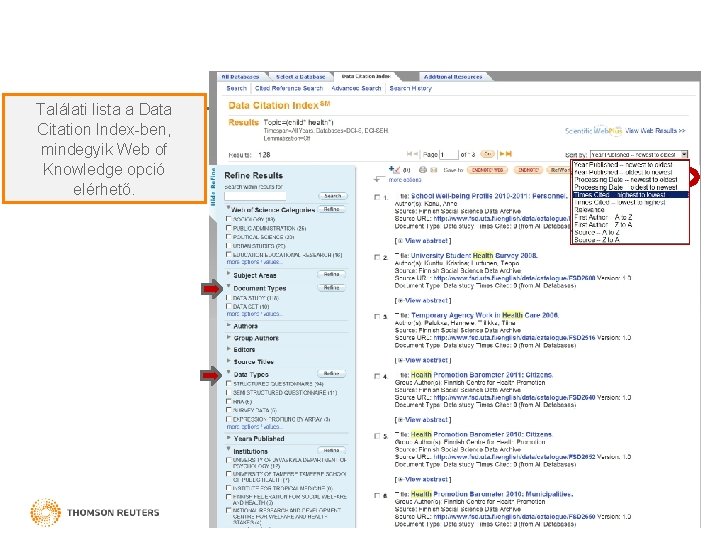Click Search button in Refine Results
The image size is (720, 540).
coord(333,196)
